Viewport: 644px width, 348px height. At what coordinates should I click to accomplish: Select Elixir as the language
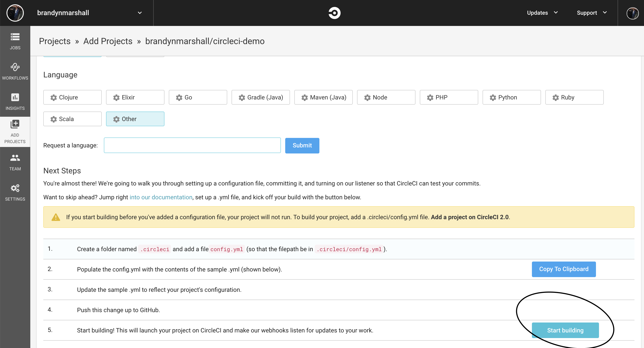click(135, 97)
